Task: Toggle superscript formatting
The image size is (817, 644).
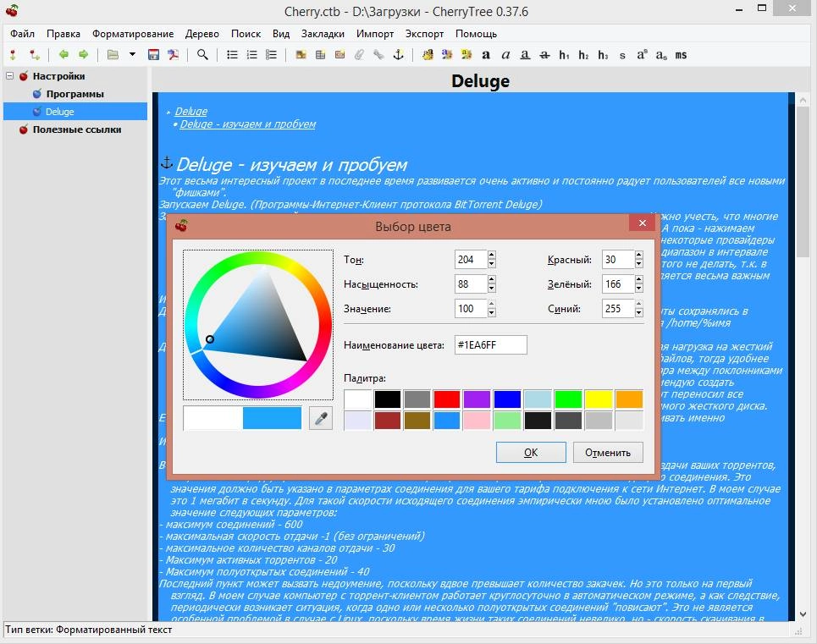Action: [x=642, y=55]
